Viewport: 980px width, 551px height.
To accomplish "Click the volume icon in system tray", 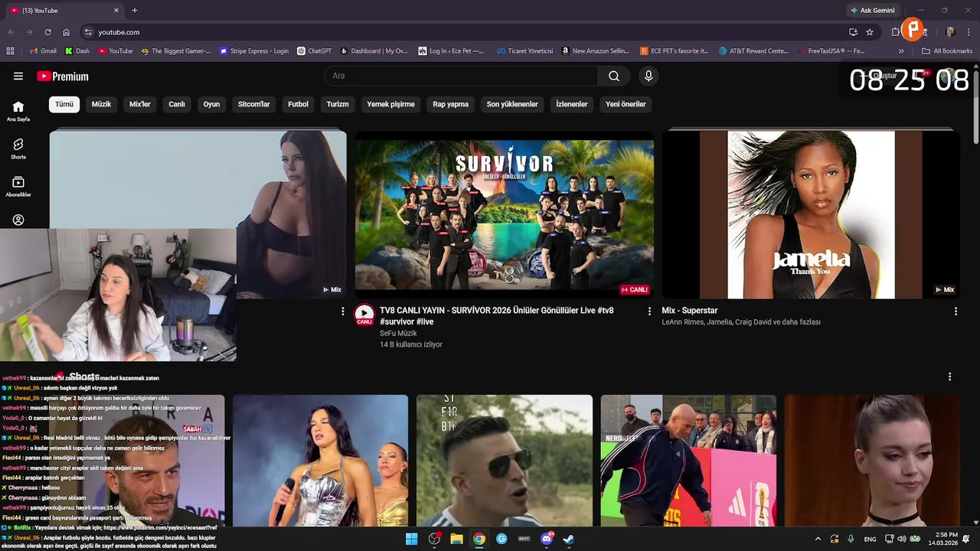I will (x=901, y=539).
